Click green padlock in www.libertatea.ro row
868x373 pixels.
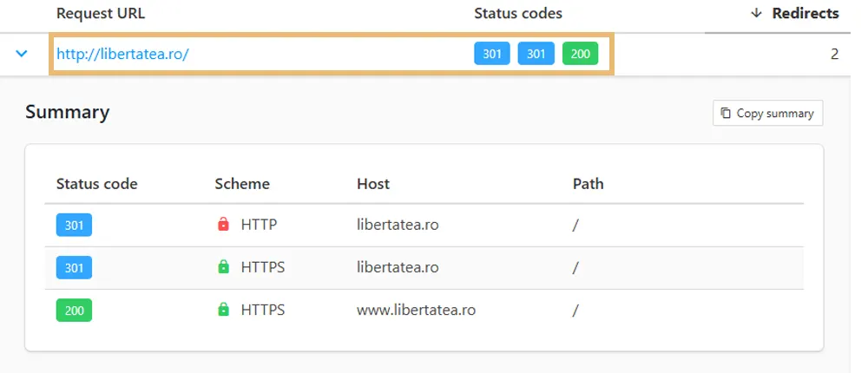coord(223,310)
